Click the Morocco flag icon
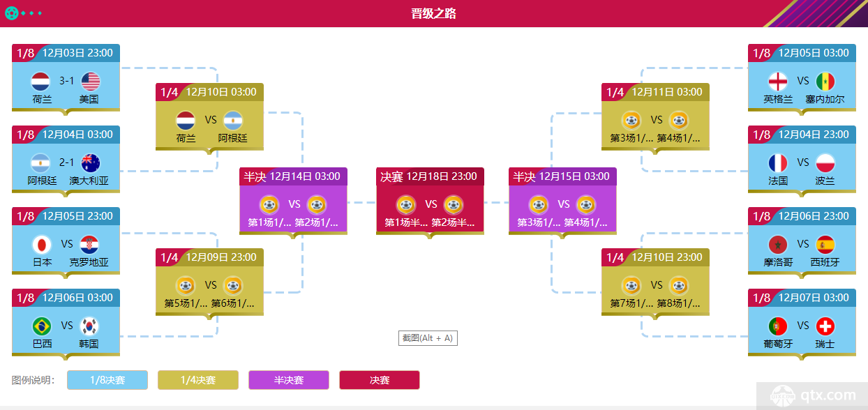This screenshot has width=868, height=410. 778,244
